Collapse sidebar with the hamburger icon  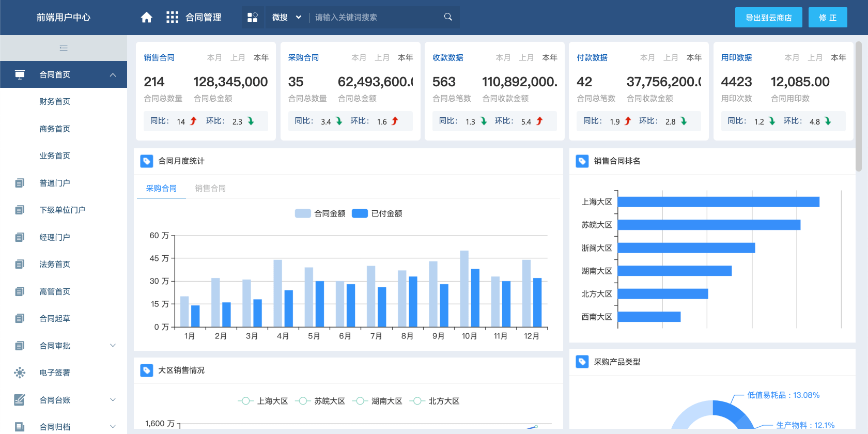(x=64, y=48)
